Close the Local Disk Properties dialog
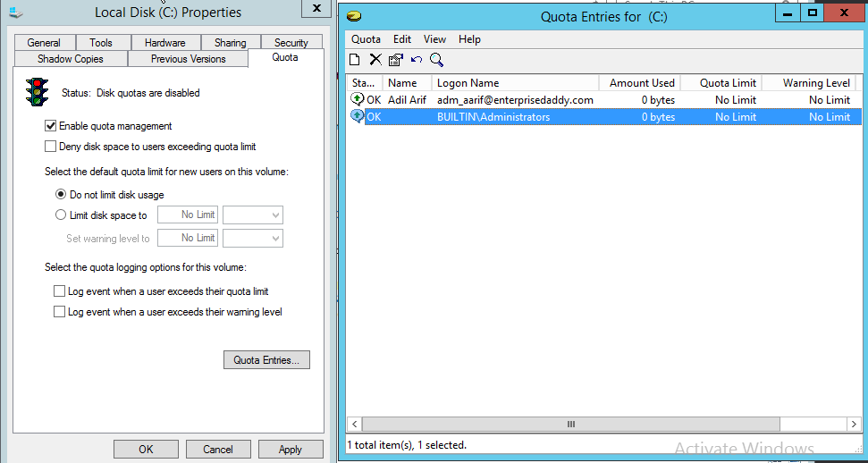 316,8
